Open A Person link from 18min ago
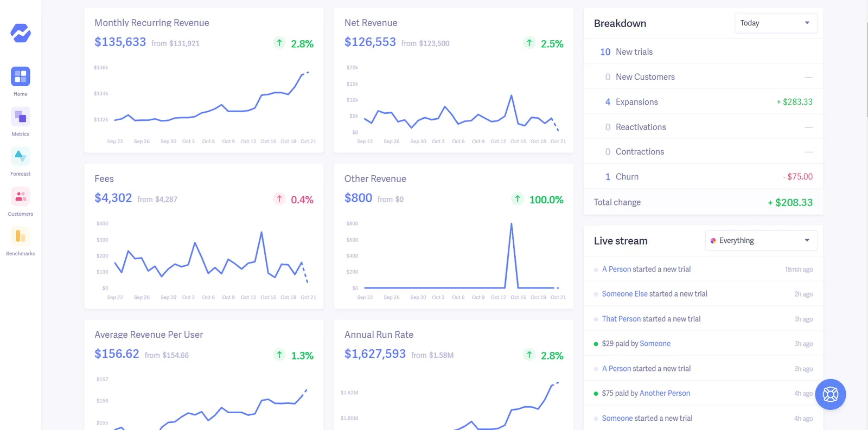Image resolution: width=868 pixels, height=430 pixels. pyautogui.click(x=616, y=269)
